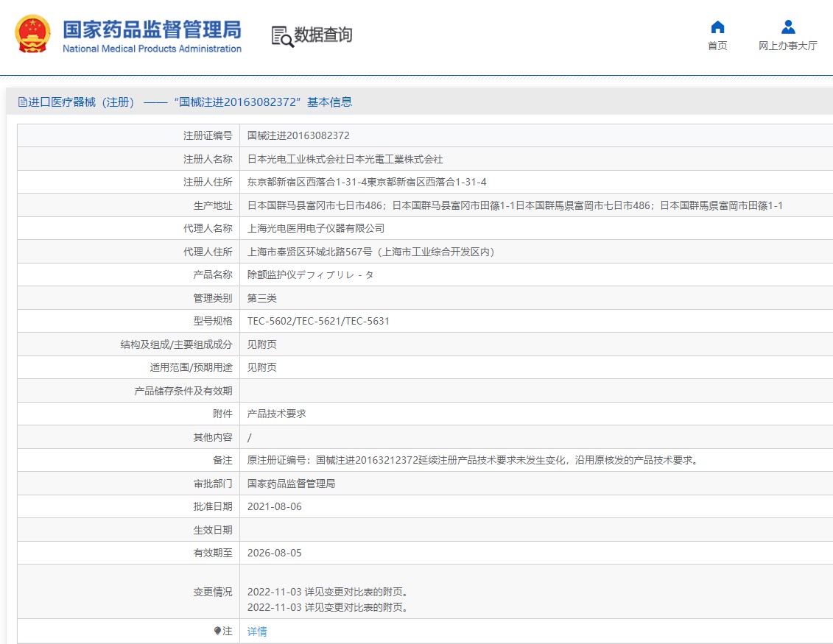Click the bullet icon beside 注 label

[217, 631]
